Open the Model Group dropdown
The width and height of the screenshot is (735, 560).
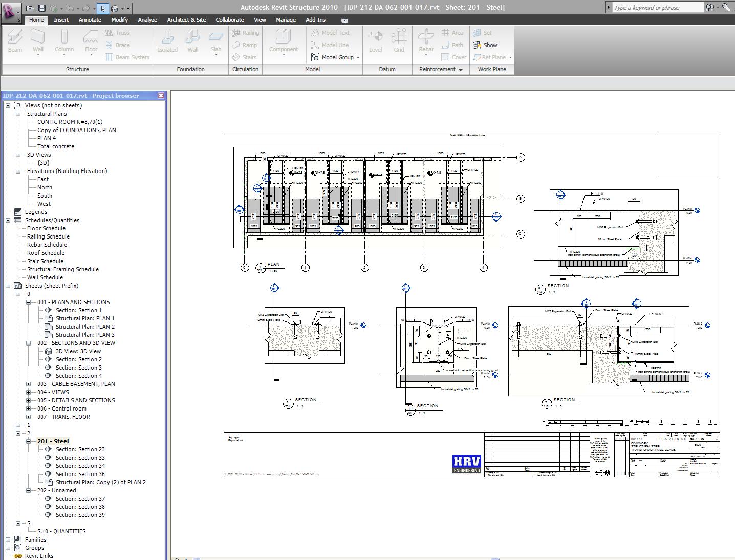coord(358,57)
